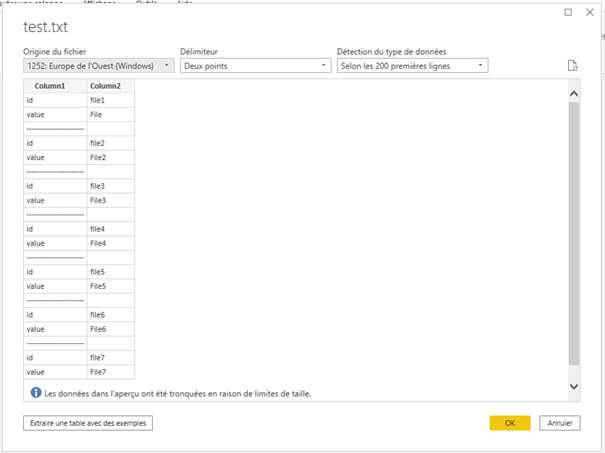Click the OK button
This screenshot has height=453, width=605.
point(510,423)
